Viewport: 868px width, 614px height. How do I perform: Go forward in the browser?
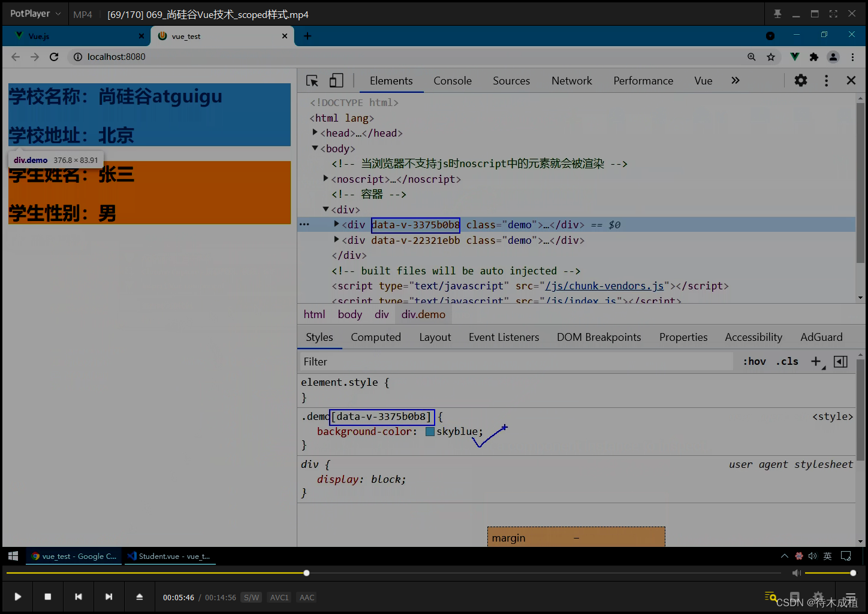[35, 57]
